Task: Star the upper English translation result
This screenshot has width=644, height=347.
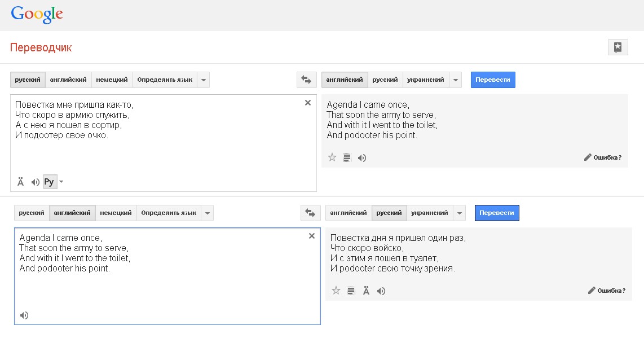Action: pyautogui.click(x=332, y=157)
